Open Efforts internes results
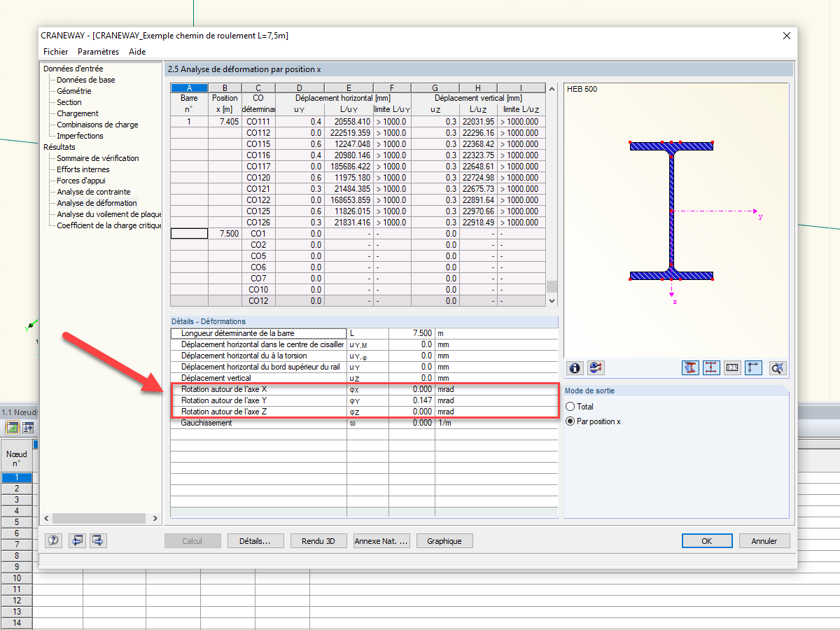 [x=83, y=169]
